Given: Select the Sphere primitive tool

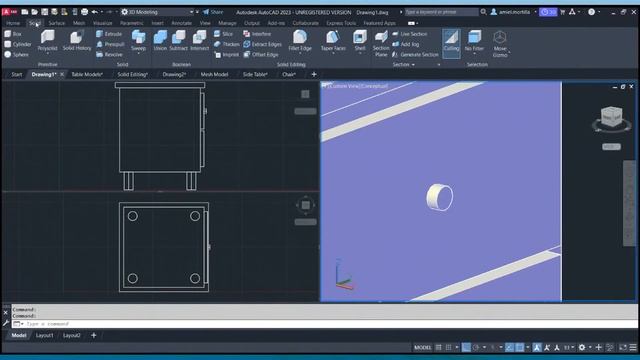Looking at the screenshot, I should coord(16,54).
